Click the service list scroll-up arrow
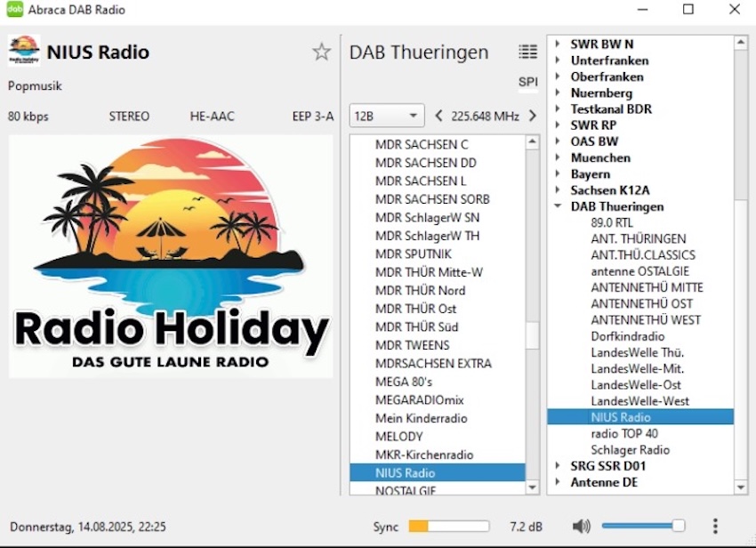Screen dimensions: 756x548 pyautogui.click(x=532, y=141)
